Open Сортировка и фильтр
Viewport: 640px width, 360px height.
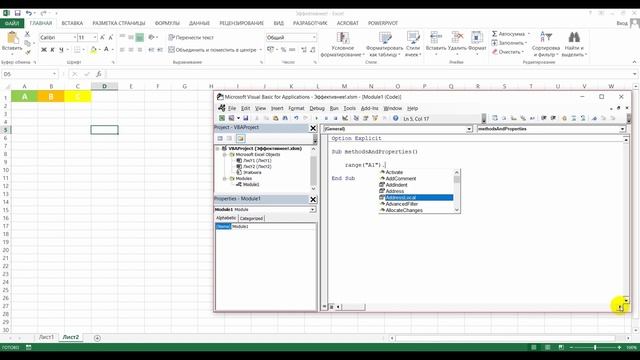(x=546, y=44)
